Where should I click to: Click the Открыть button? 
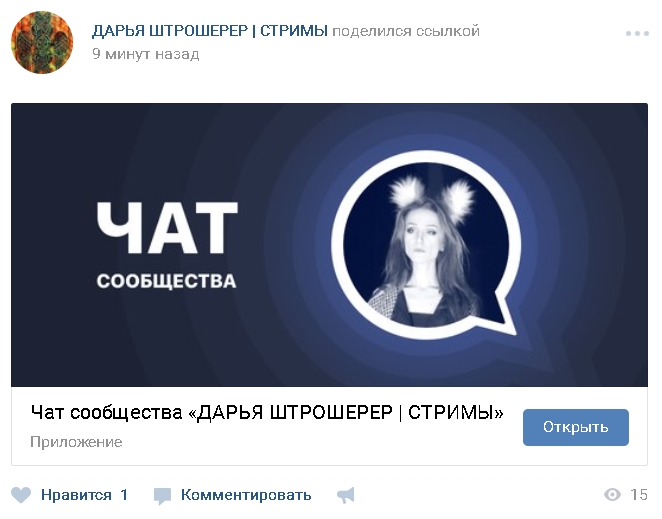[575, 427]
